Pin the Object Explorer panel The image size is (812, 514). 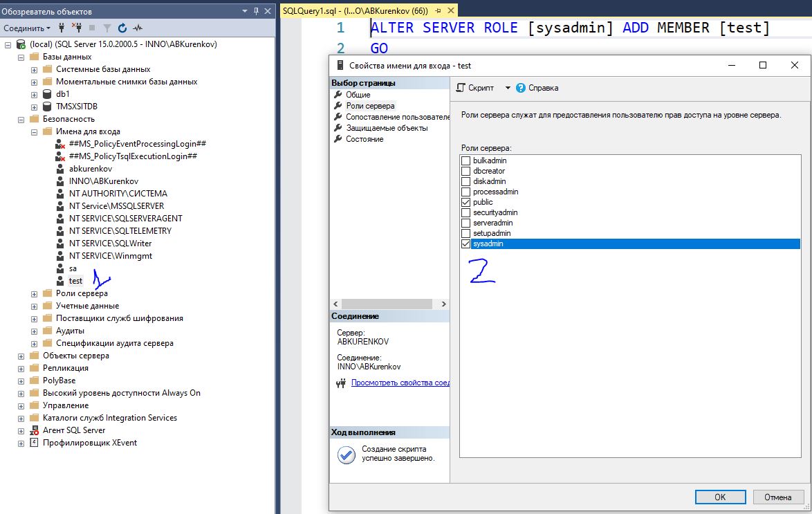(256, 11)
